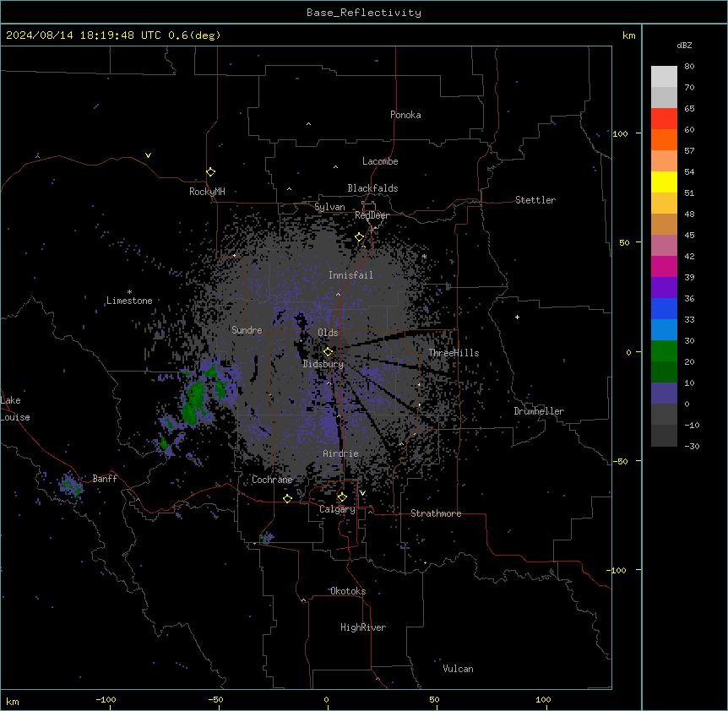Screen dimensions: 728x711
Task: Click the largest green echo cell southwest of Sundre
Action: tap(194, 403)
